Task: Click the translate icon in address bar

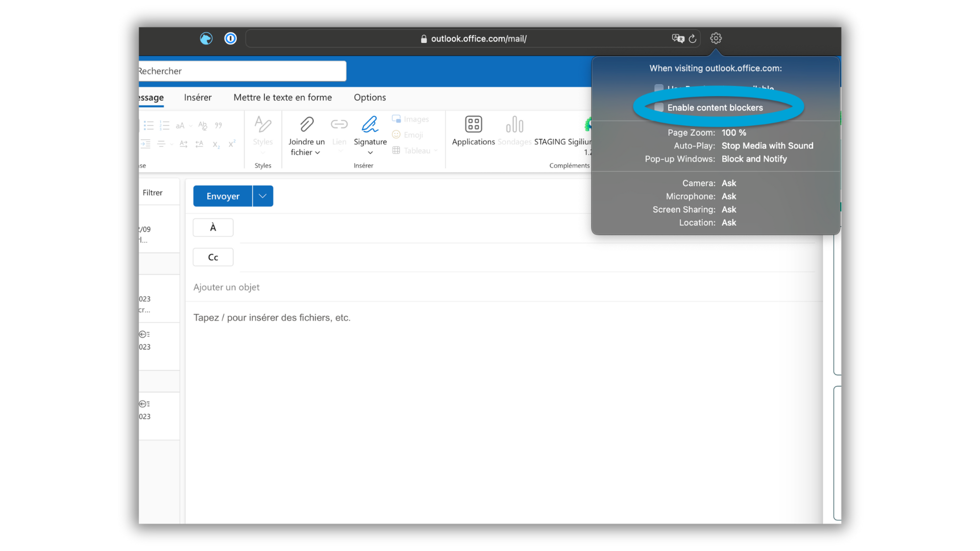Action: [678, 39]
